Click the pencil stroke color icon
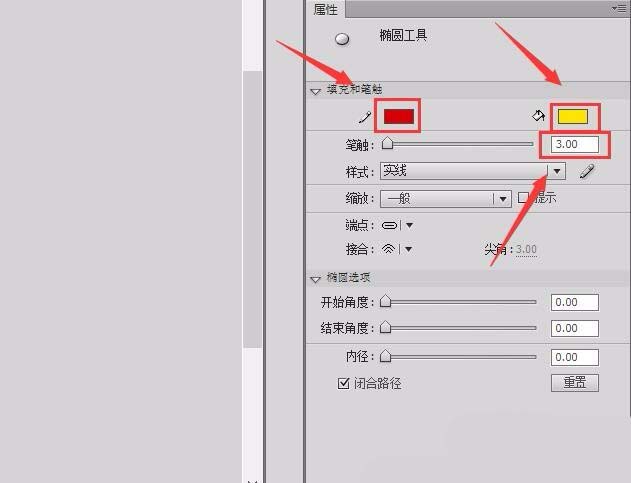The image size is (631, 483). point(365,118)
